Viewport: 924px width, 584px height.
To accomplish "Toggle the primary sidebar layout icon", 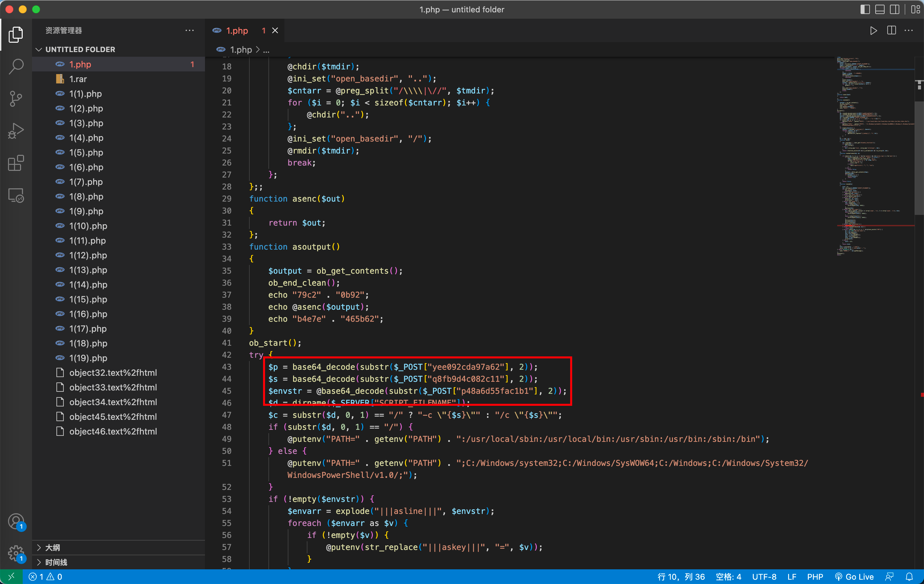I will (x=865, y=9).
